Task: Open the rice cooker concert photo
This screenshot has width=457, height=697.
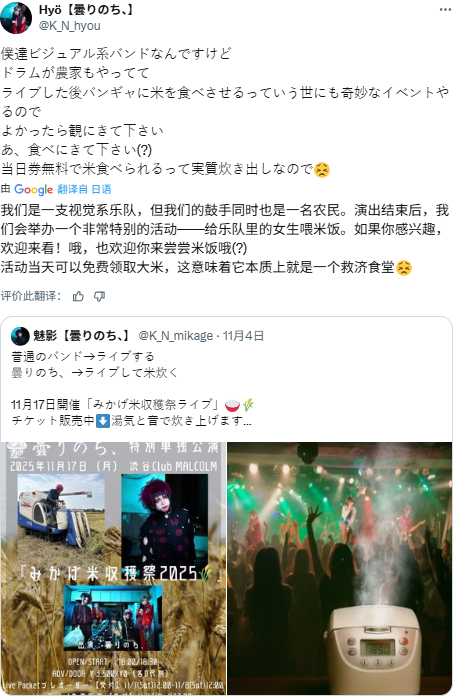Action: point(340,568)
